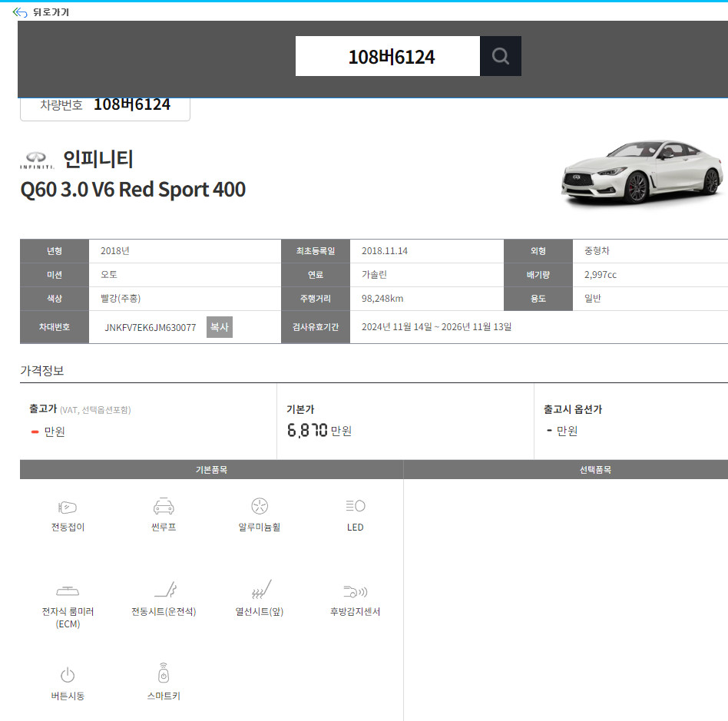Click the push-button start icon
The width and height of the screenshot is (728, 721).
68,675
